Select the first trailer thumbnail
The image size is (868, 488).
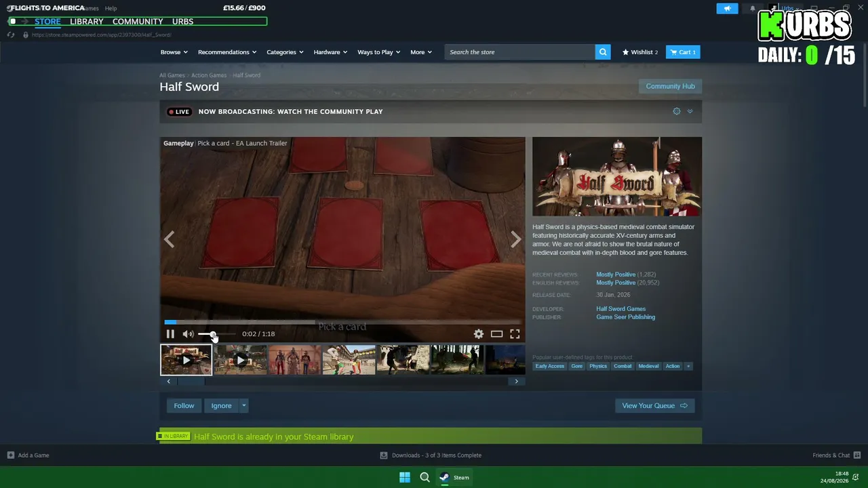(186, 360)
